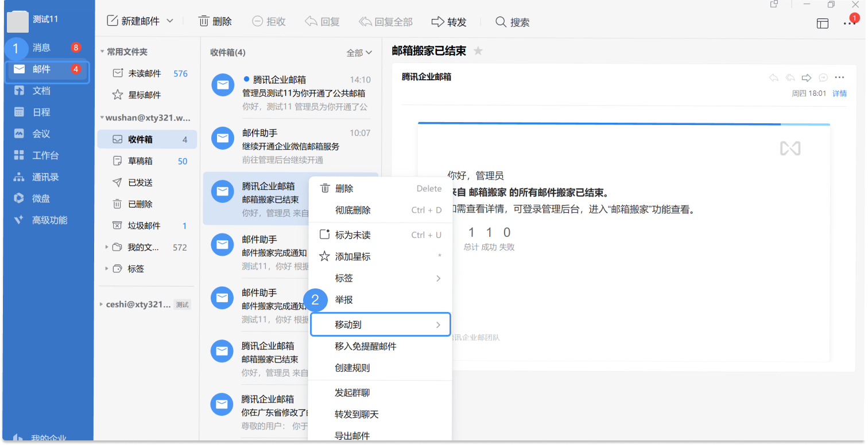Screen dimensions: 868x445
Task: Open the 草稿箱 drafts folder
Action: 147,161
